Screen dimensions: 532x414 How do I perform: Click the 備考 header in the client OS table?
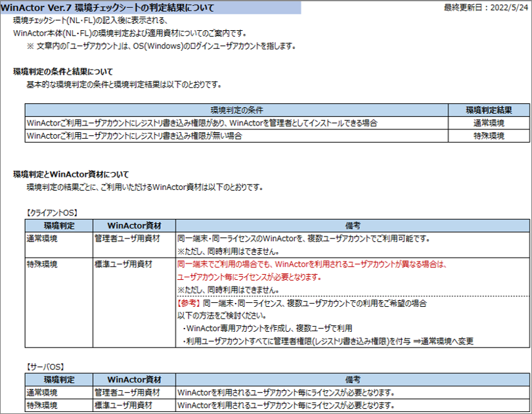click(353, 225)
